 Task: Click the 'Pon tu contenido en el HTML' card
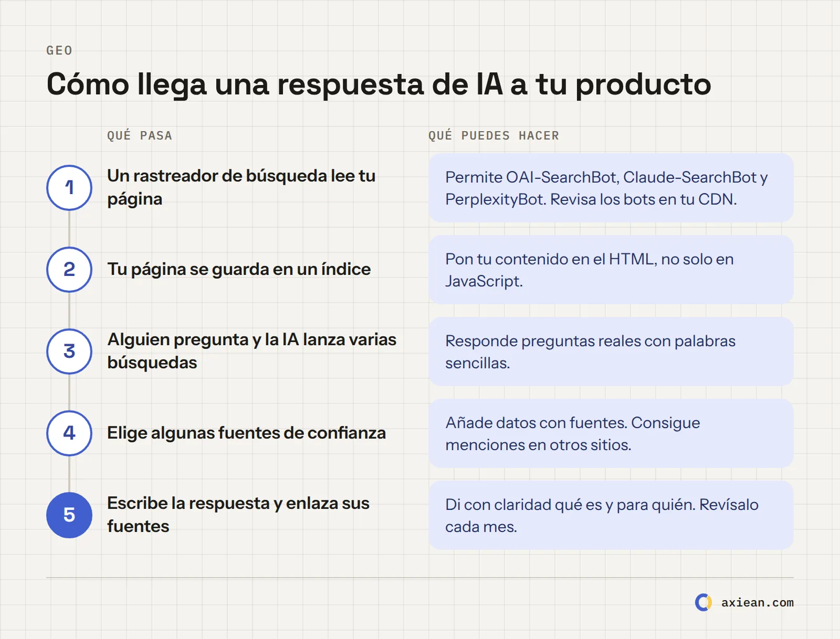click(x=611, y=270)
